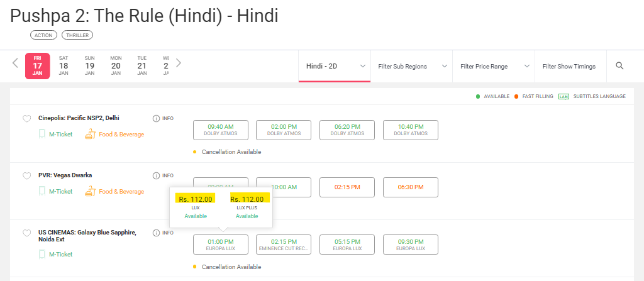Click the FAST FILLING legend orange dot
This screenshot has height=281, width=644.
point(516,97)
